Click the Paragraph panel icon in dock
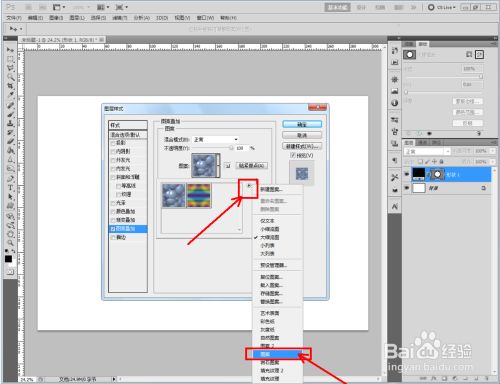Screen dimensions: 500x384 click(395, 160)
